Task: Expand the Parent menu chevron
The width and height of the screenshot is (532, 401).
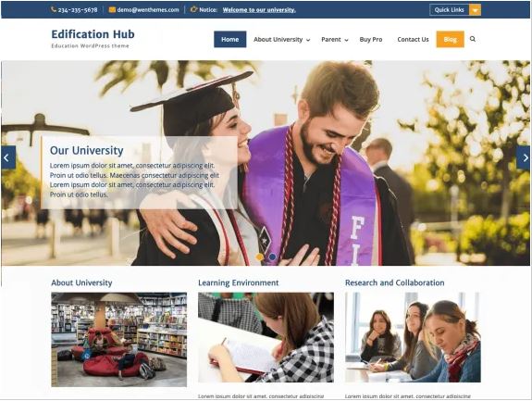Action: tap(346, 40)
